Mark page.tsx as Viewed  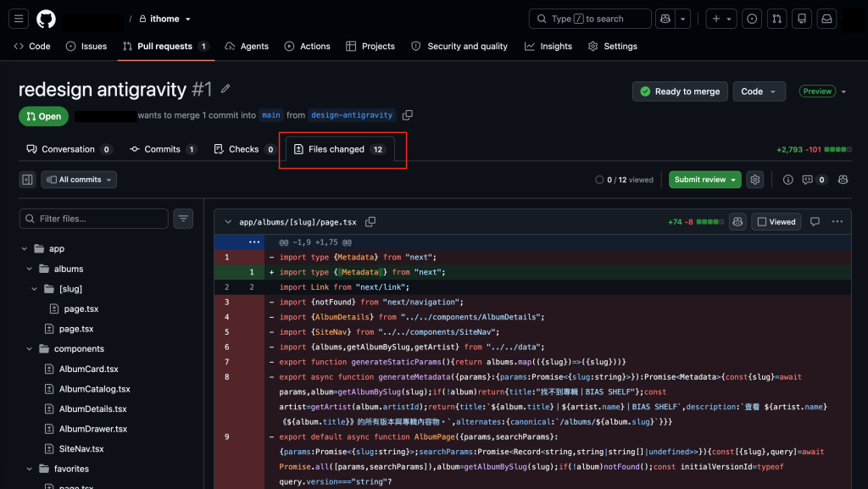[776, 222]
